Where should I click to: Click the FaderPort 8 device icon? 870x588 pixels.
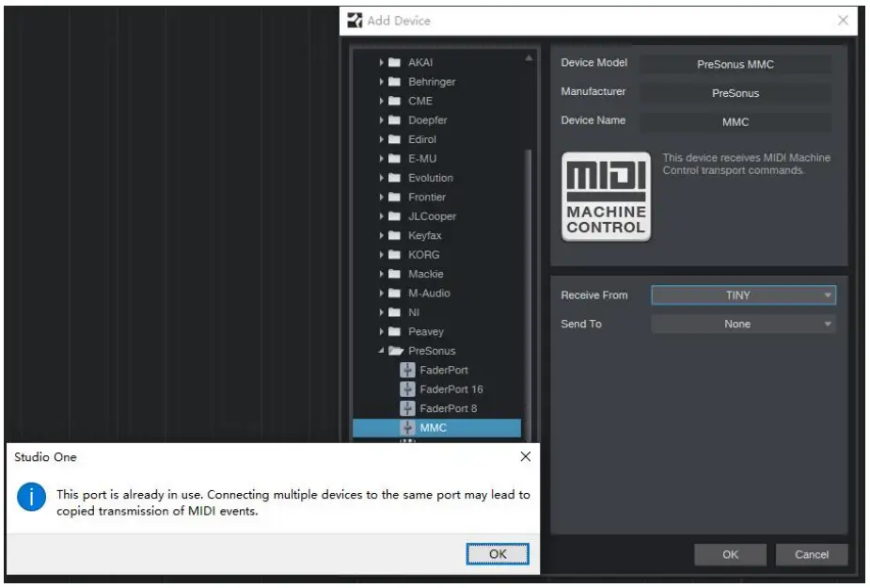407,408
